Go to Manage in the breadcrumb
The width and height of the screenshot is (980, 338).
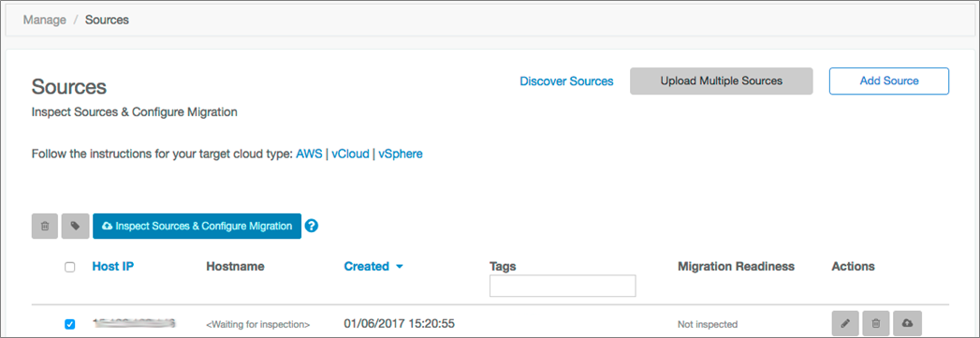tap(44, 20)
